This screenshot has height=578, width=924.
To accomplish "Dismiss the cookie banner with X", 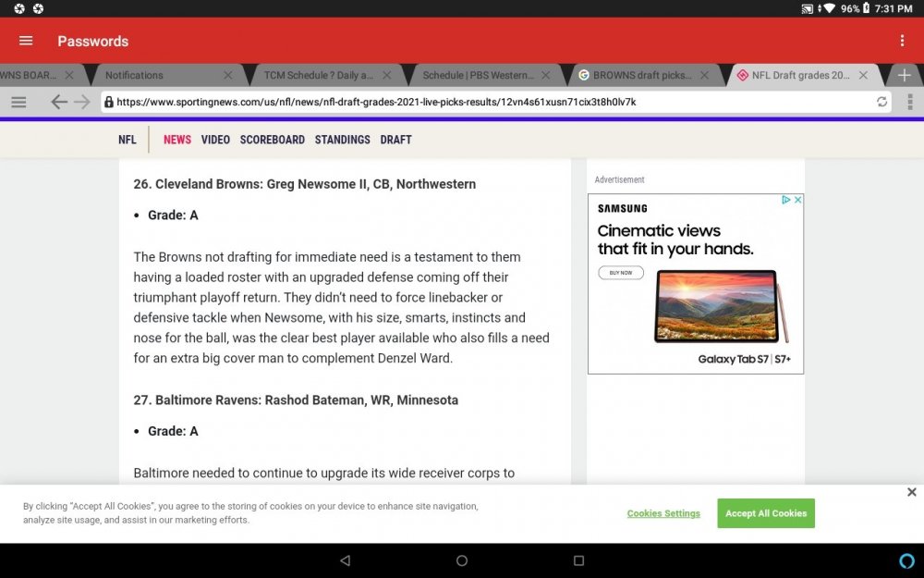I will (x=912, y=492).
